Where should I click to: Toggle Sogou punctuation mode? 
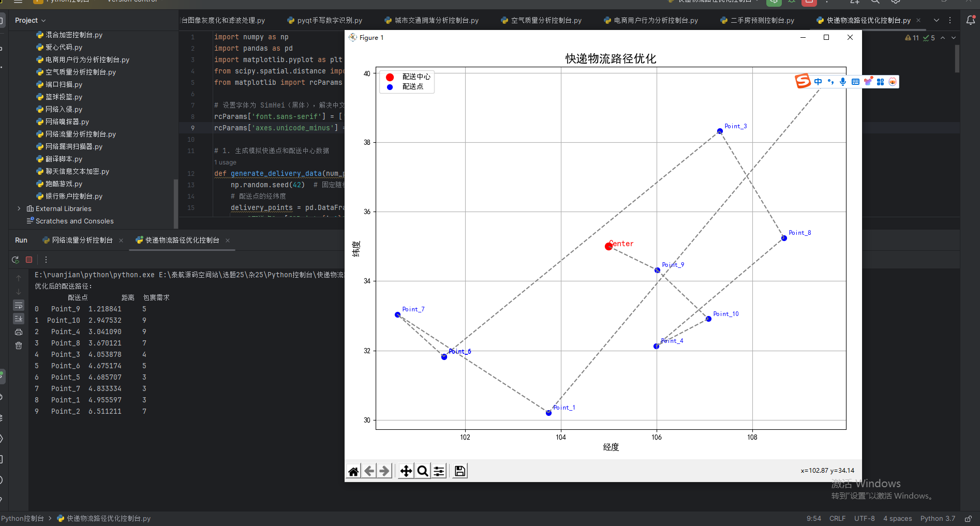[x=830, y=82]
